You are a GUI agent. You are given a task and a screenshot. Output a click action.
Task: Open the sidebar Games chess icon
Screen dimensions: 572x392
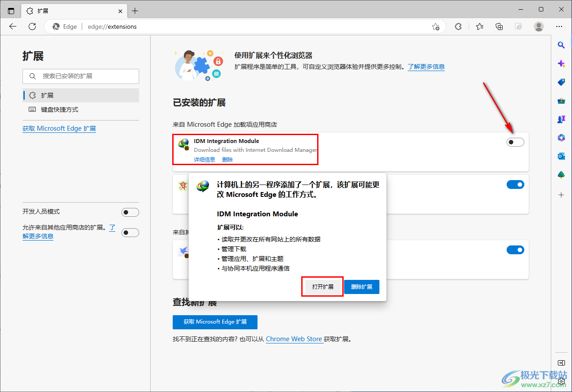click(561, 119)
